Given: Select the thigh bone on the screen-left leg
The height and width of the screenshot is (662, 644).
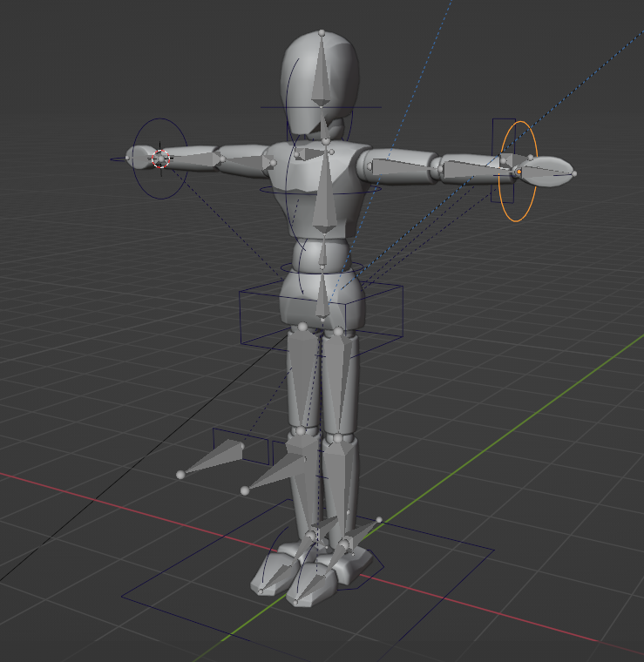Looking at the screenshot, I should 301,375.
